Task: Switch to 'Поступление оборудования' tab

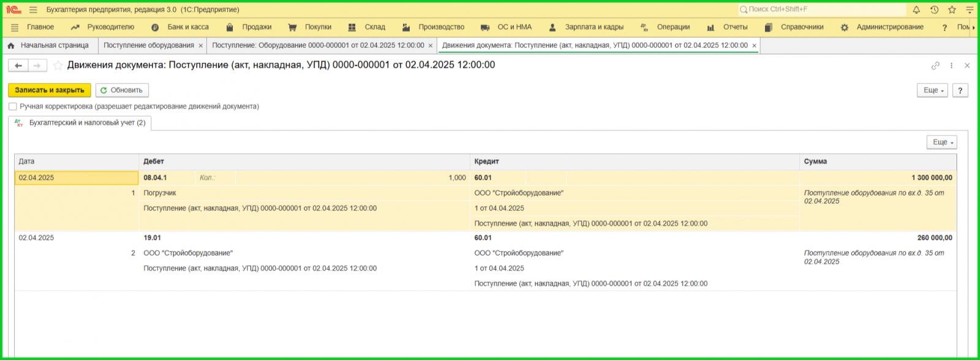Action: [148, 45]
